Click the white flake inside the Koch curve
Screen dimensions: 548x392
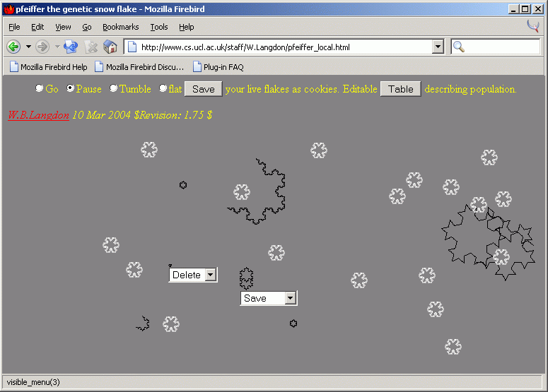tap(242, 192)
